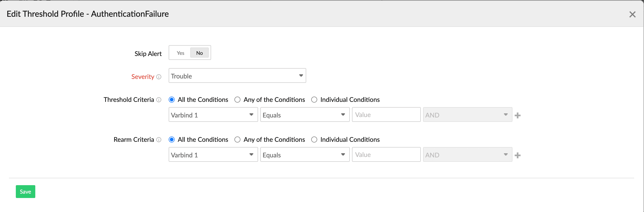Click the Save button

coord(25,192)
